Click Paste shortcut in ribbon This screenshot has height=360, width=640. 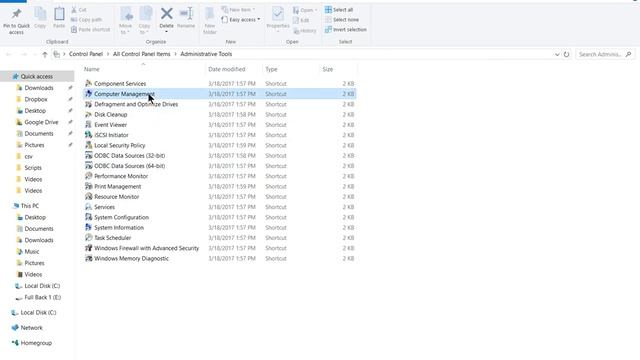point(91,29)
